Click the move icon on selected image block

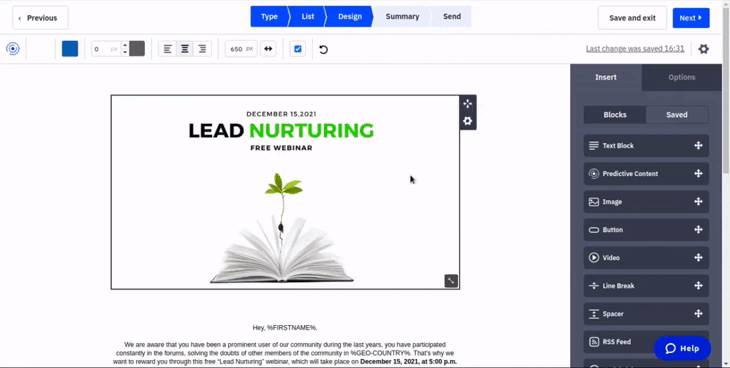[x=468, y=104]
